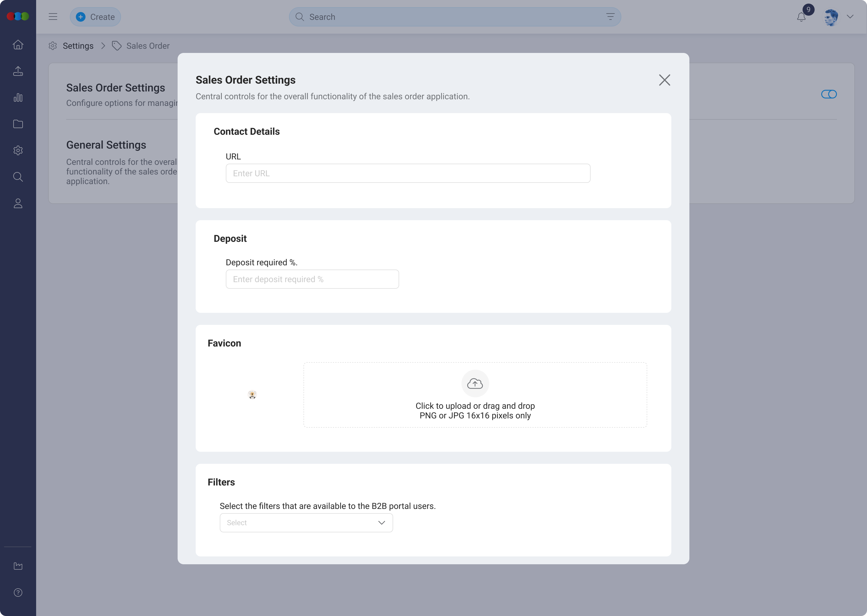This screenshot has height=616, width=867.
Task: Open the account chevron next to avatar
Action: point(850,17)
